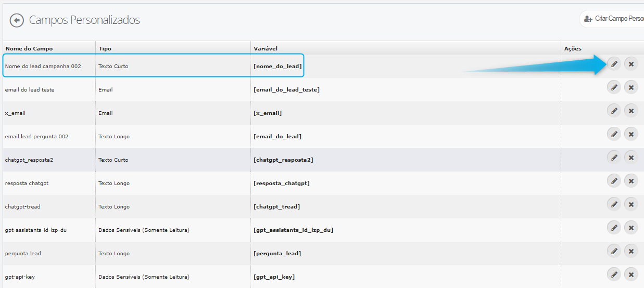The width and height of the screenshot is (644, 288).
Task: Edit the email lead pergunta 002 field
Action: coord(614,134)
